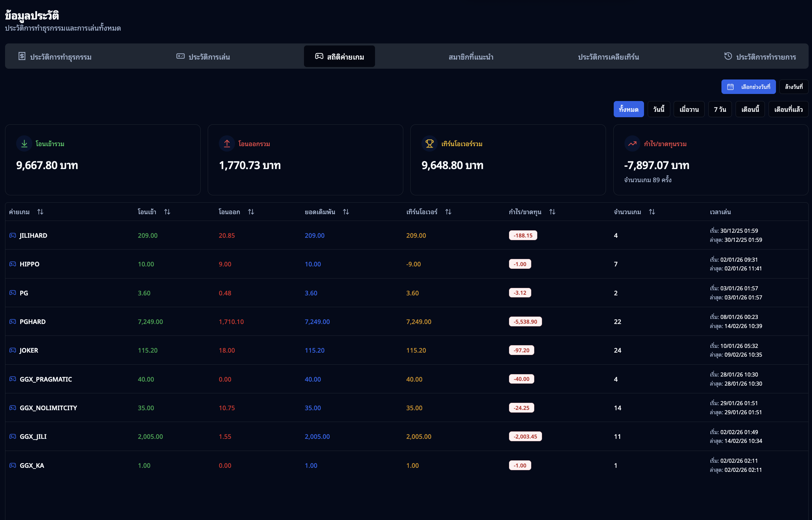The image size is (812, 520).
Task: Select the วันนี้ date filter
Action: [x=658, y=109]
